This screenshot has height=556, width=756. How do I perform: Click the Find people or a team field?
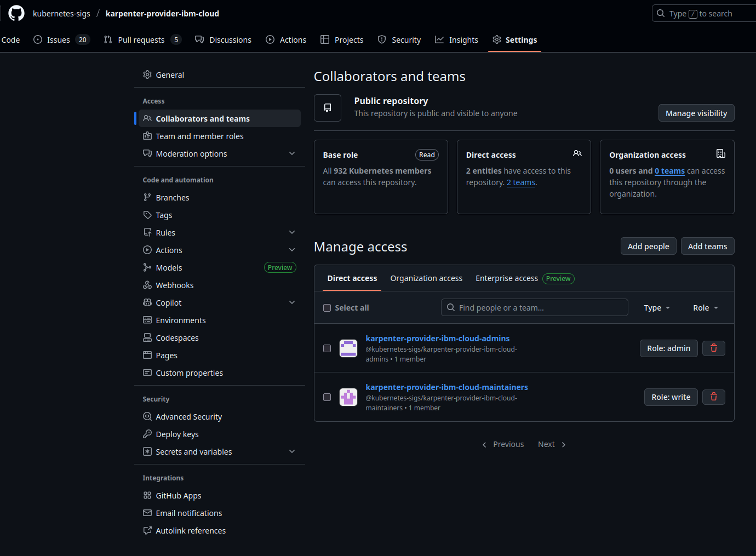click(534, 308)
